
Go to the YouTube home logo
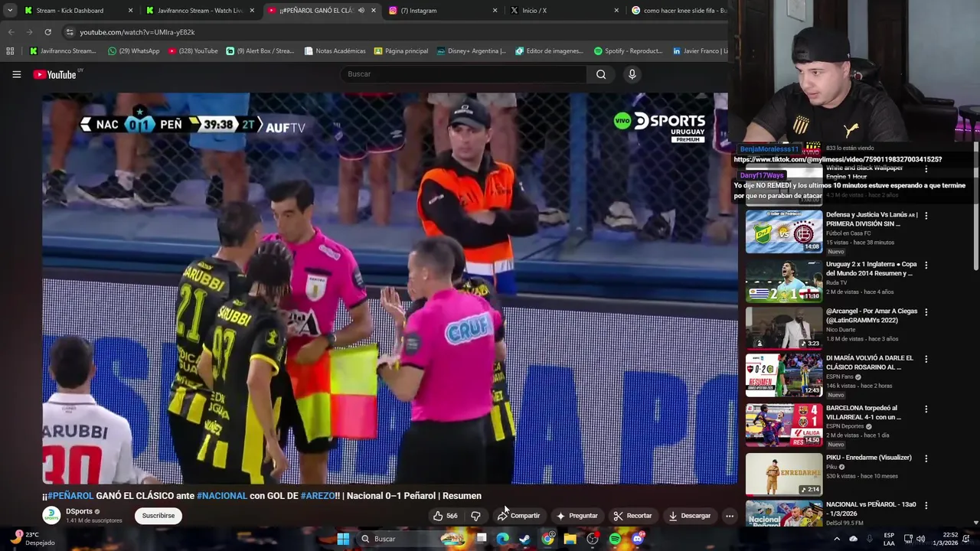pyautogui.click(x=54, y=74)
